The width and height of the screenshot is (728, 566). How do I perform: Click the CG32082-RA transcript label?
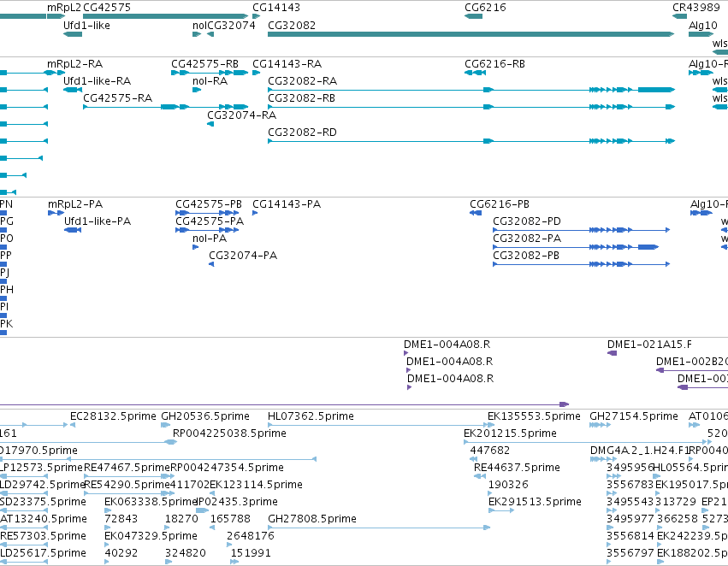pos(302,80)
